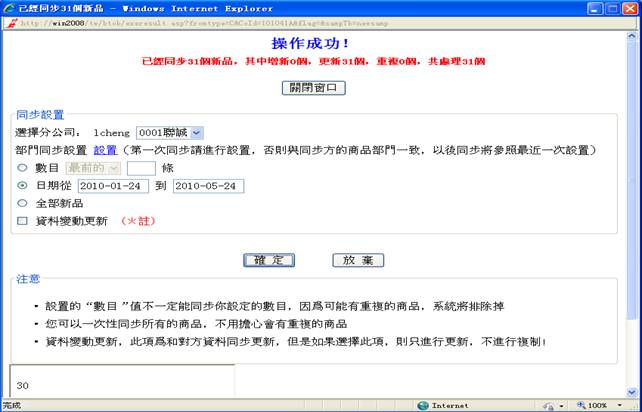The height and width of the screenshot is (412, 642).
Task: Click the page icon in the address bar
Action: tap(9, 24)
